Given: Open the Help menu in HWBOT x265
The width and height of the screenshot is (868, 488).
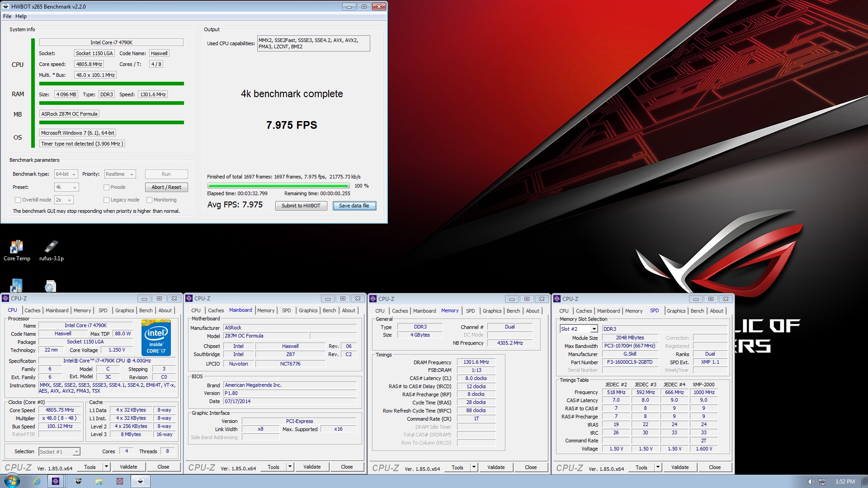Looking at the screenshot, I should click(x=21, y=16).
